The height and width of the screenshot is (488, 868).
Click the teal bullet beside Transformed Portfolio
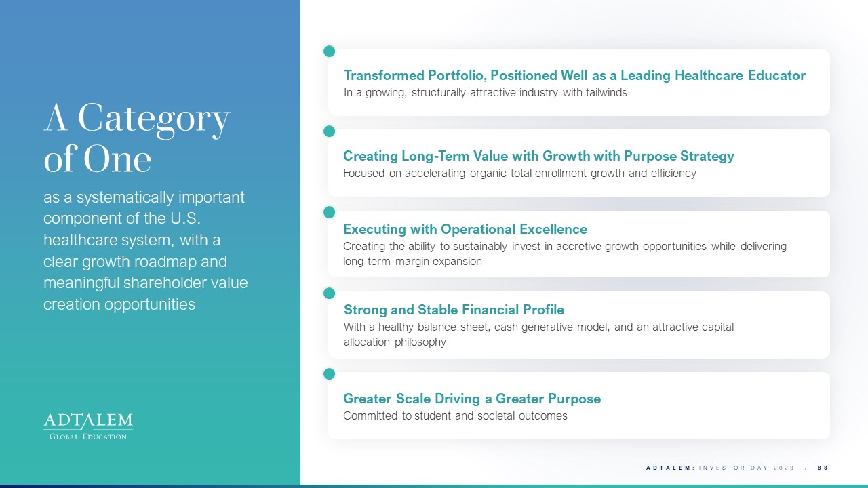(330, 51)
